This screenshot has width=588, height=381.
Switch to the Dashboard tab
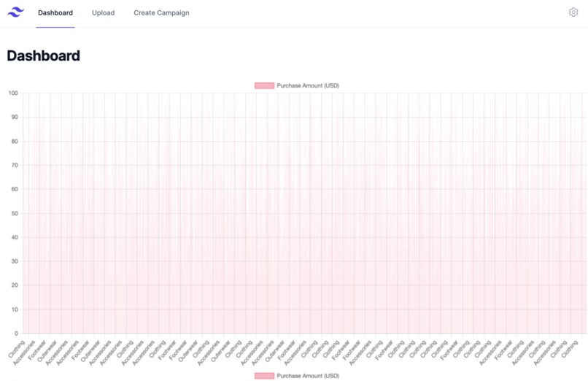(x=55, y=12)
